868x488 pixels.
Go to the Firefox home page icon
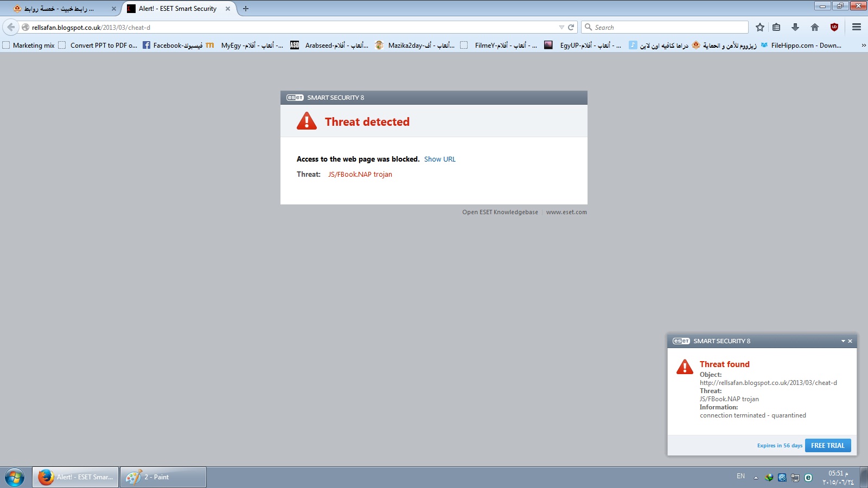coord(815,27)
